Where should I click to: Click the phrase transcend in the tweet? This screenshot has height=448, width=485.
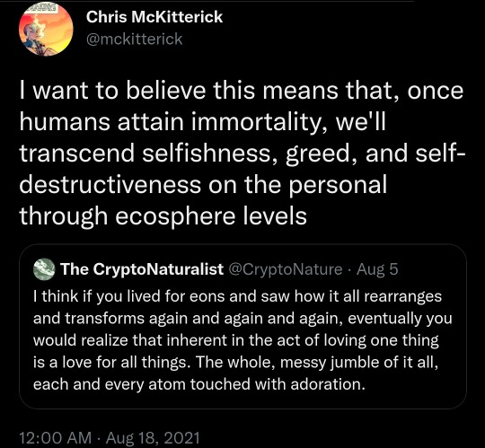(x=76, y=154)
